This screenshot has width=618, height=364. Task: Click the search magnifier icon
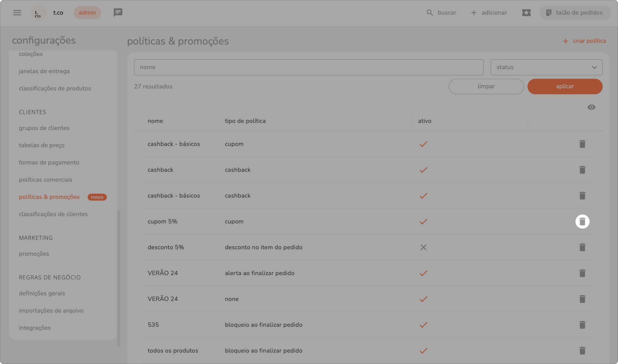coord(429,13)
